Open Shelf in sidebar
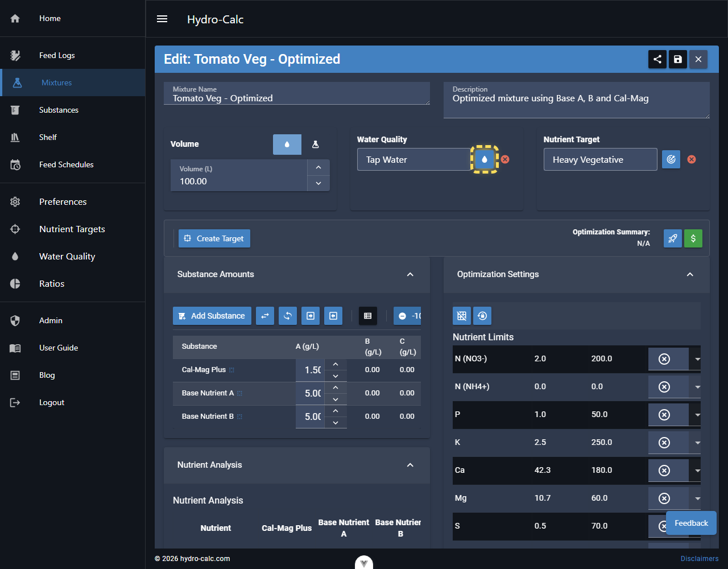 click(73, 137)
